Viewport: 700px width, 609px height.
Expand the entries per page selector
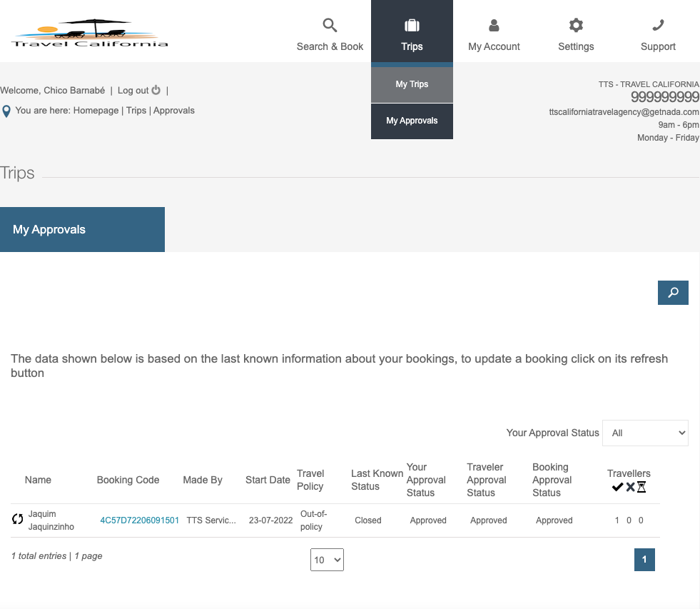(x=327, y=560)
